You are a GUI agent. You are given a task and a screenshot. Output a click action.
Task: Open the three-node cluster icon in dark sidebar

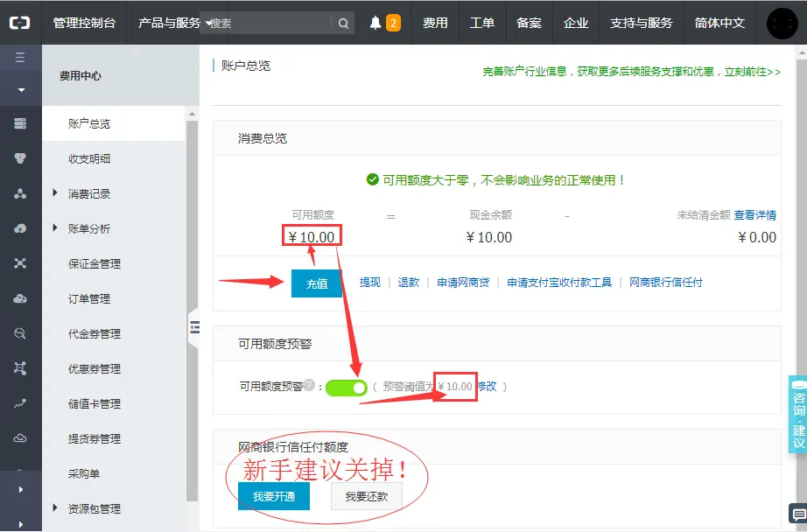point(20,193)
